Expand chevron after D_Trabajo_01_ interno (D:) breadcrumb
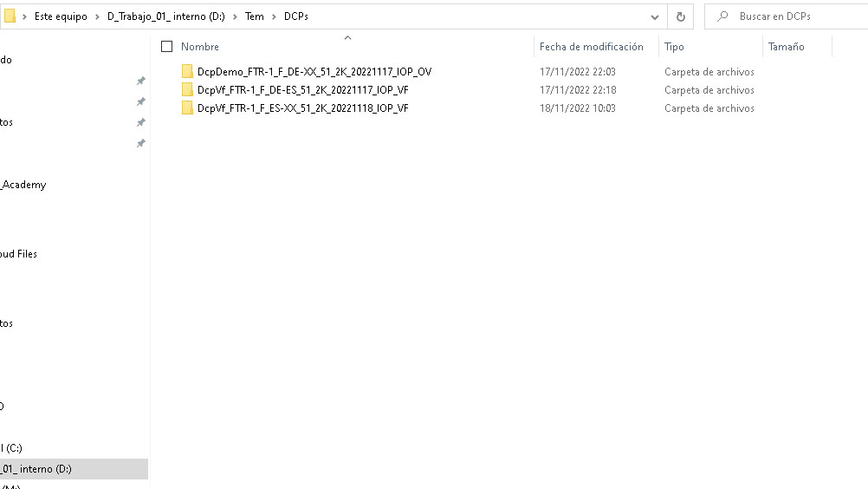This screenshot has width=868, height=489. pyautogui.click(x=235, y=16)
